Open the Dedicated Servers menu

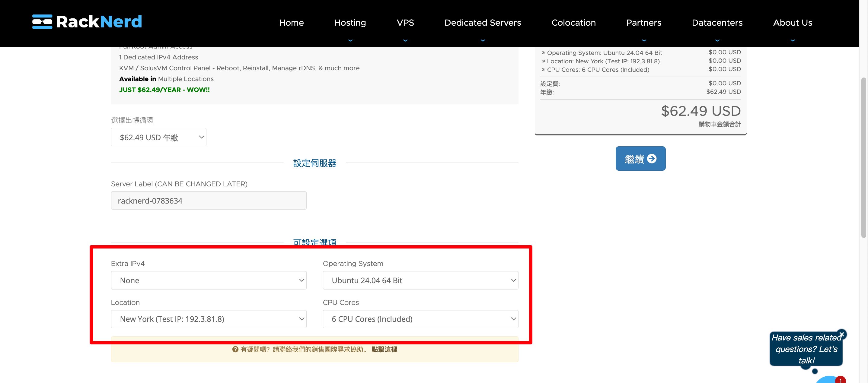483,23
